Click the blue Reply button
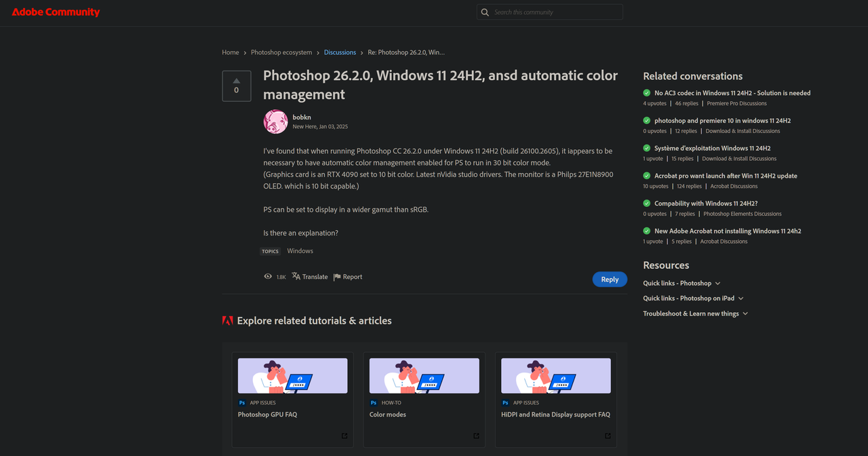 click(x=610, y=280)
